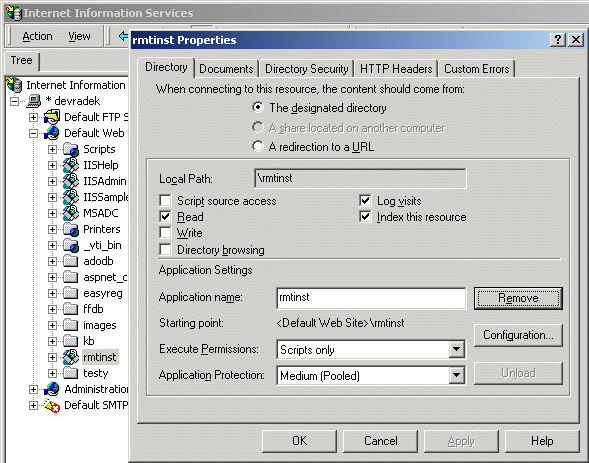Viewport: 589px width, 463px height.
Task: Click the Help button
Action: [542, 441]
